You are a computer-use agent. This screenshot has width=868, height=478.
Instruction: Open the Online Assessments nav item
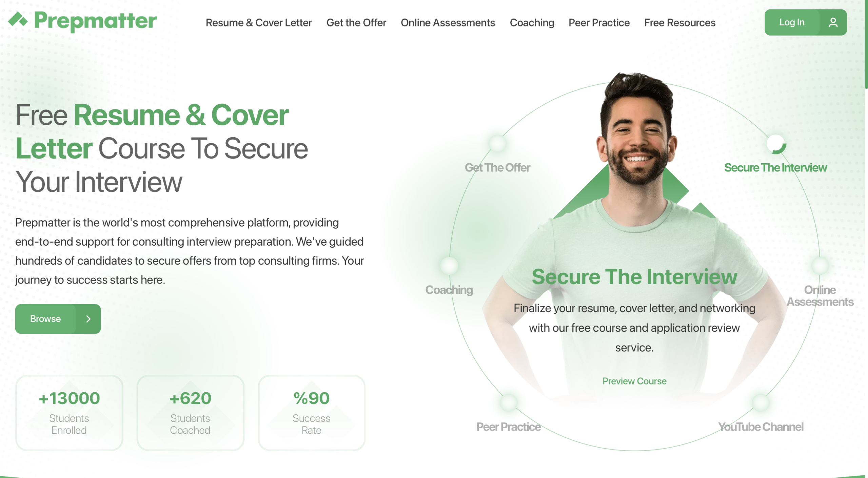tap(448, 23)
